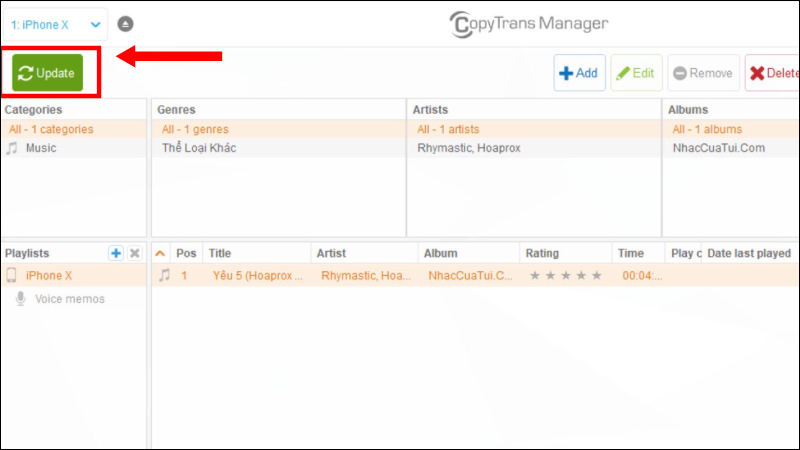Select All - 1 genres row
The height and width of the screenshot is (450, 800).
tap(279, 129)
